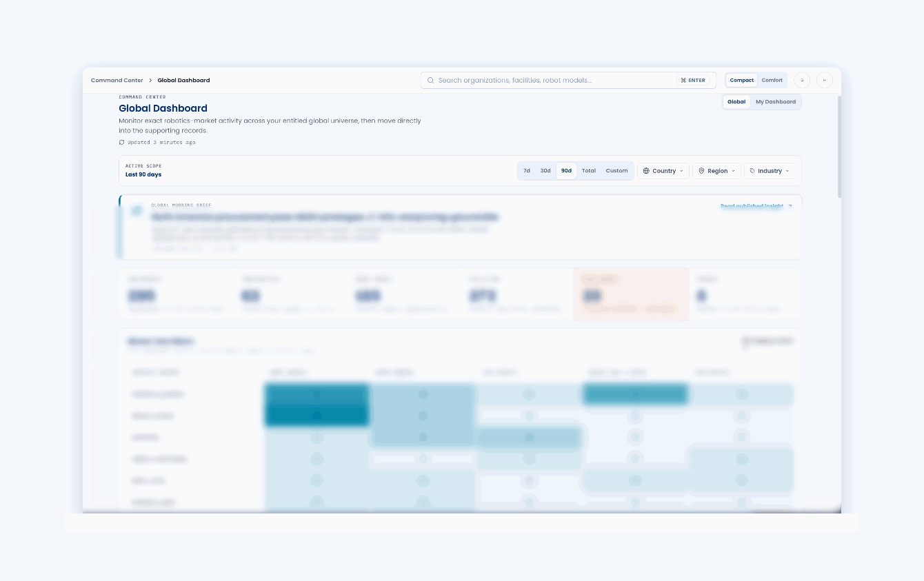Click the page's vertical scrollbar
924x581 pixels.
[x=839, y=146]
